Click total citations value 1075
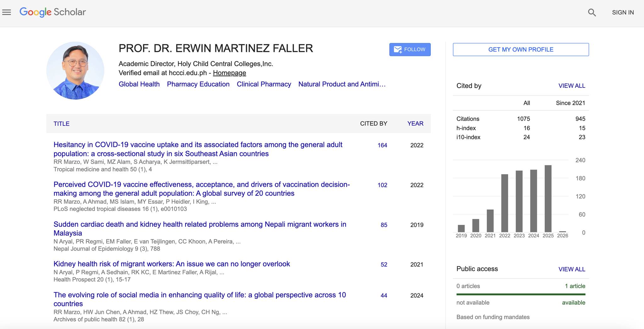 click(524, 119)
